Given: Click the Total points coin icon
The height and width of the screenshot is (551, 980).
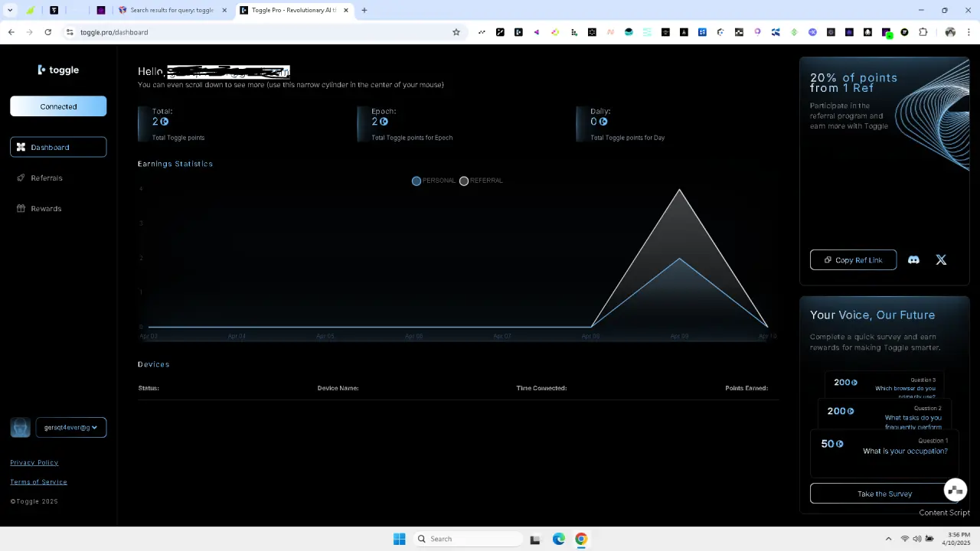Looking at the screenshot, I should (164, 122).
